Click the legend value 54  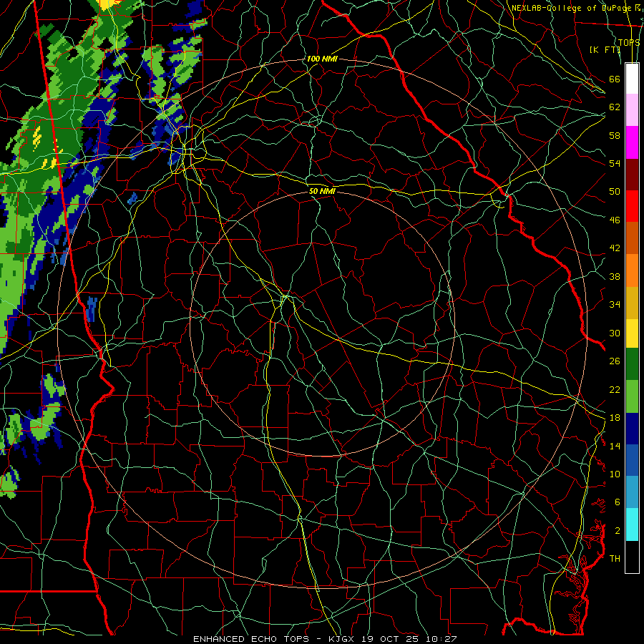pos(615,163)
